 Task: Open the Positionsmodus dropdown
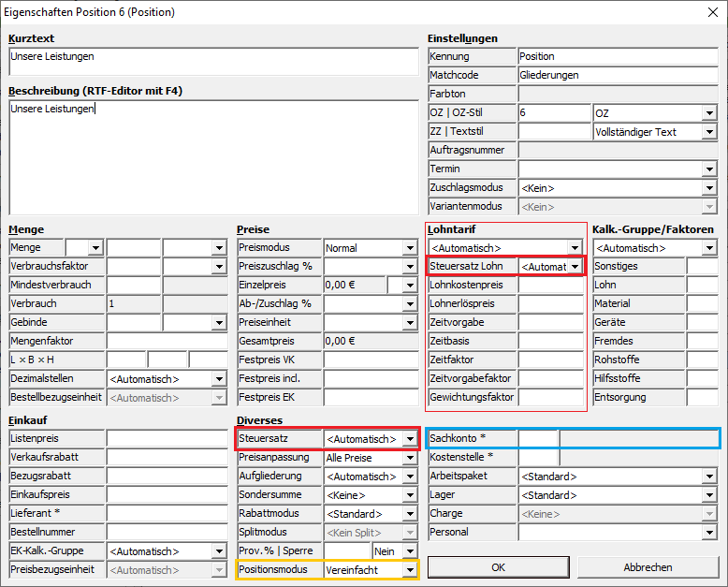coord(409,570)
